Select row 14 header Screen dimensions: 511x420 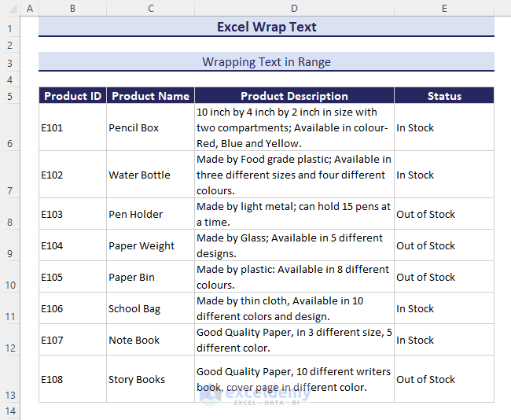pyautogui.click(x=10, y=411)
